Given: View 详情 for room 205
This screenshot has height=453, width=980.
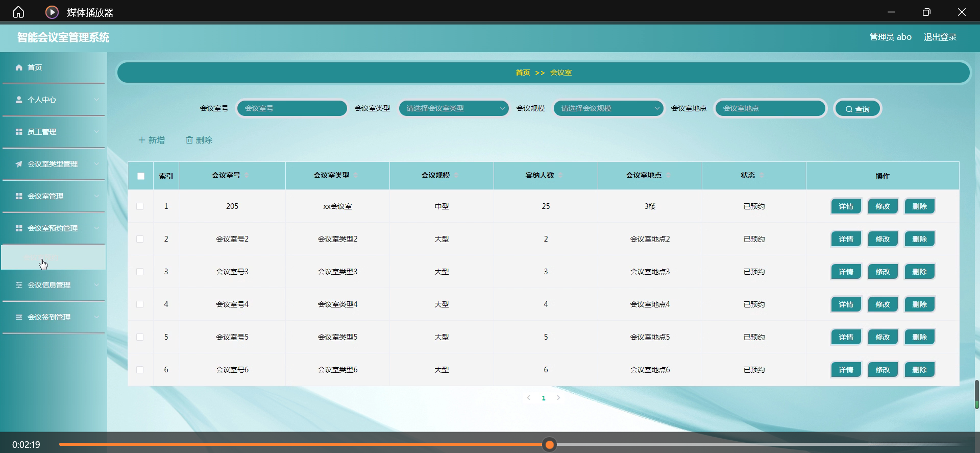Looking at the screenshot, I should point(846,206).
